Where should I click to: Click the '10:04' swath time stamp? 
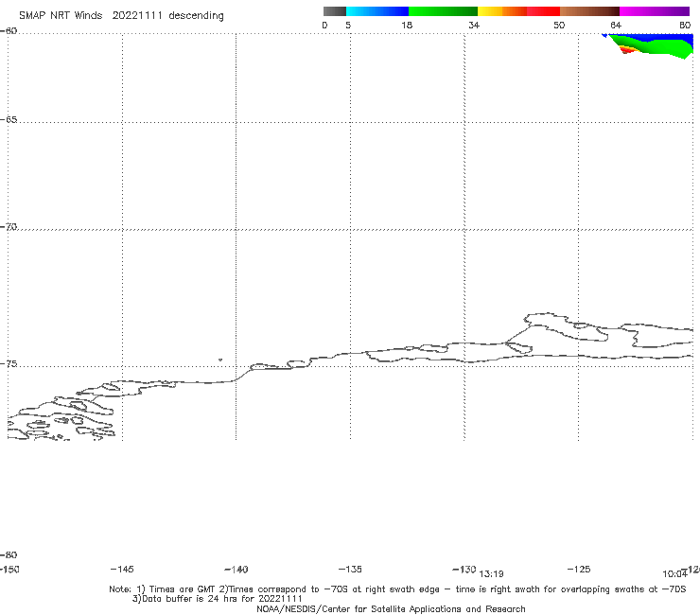pyautogui.click(x=674, y=574)
